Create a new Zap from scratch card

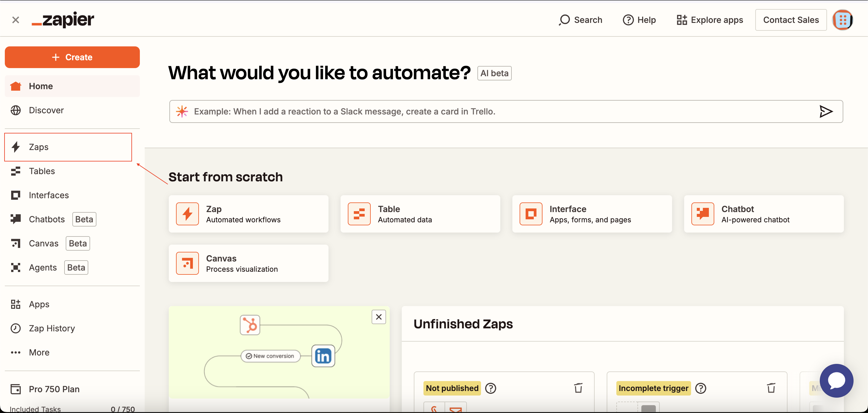[248, 214]
